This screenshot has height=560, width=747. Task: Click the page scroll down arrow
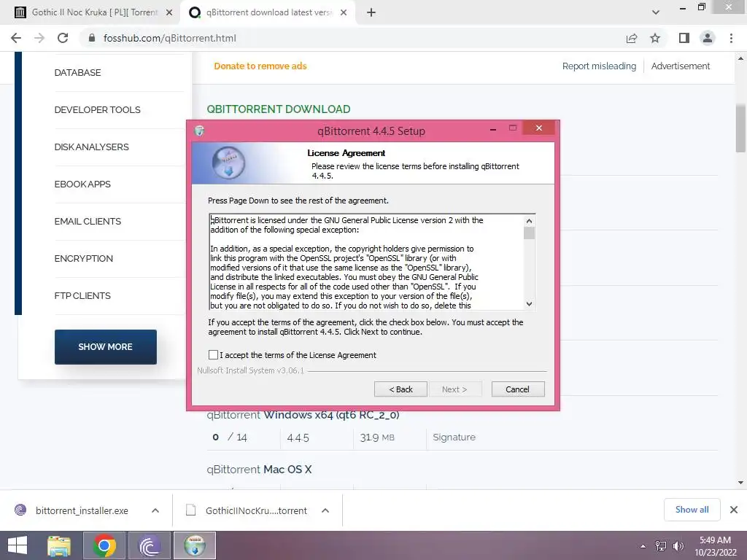740,483
